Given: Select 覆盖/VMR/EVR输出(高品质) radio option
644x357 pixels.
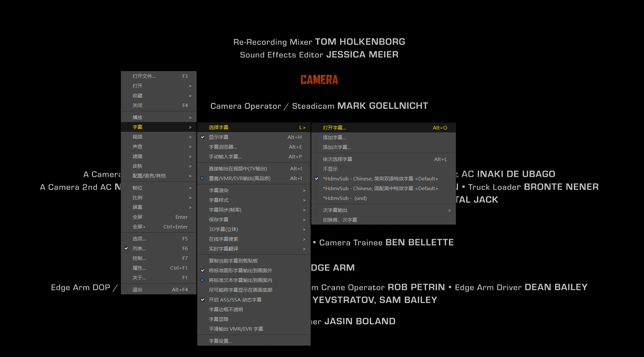Looking at the screenshot, I should click(x=239, y=178).
